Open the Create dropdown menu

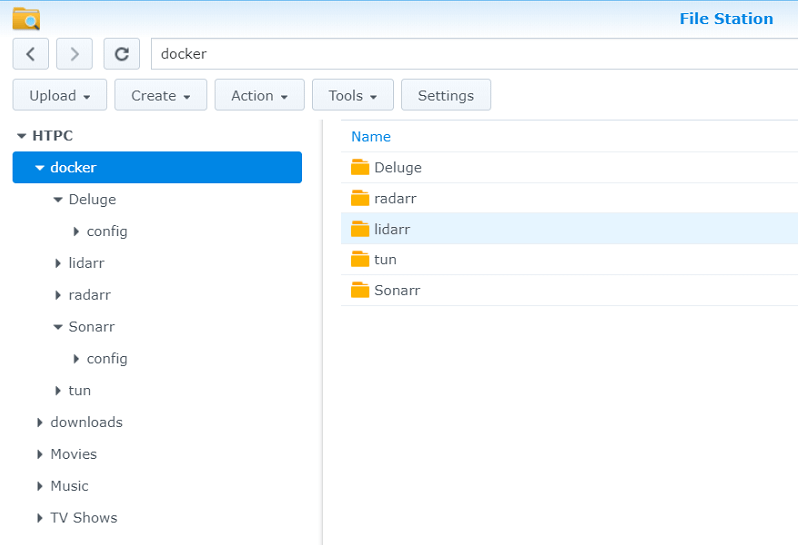point(161,95)
